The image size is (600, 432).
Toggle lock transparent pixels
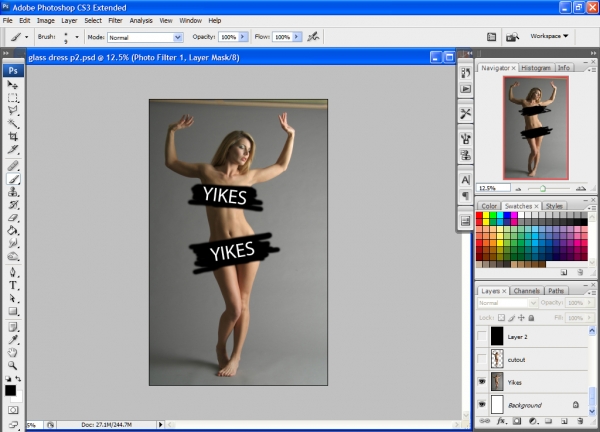tap(501, 318)
